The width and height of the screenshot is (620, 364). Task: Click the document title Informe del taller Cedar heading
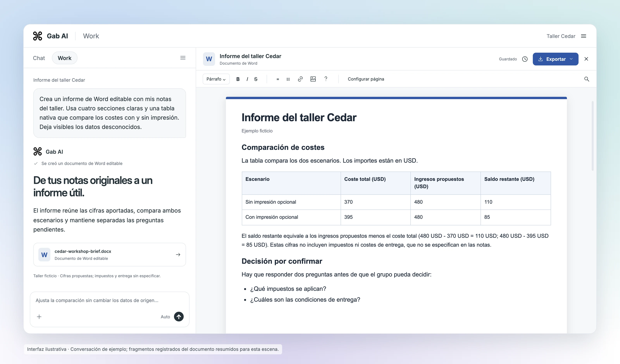299,118
